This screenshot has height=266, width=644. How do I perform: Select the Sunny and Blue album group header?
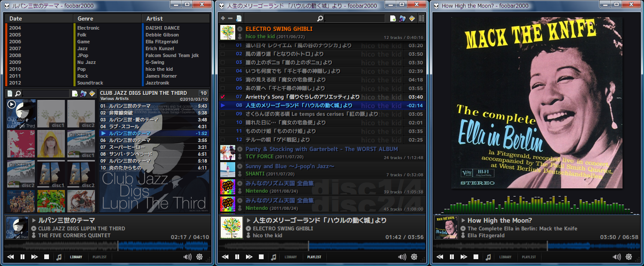point(322,170)
